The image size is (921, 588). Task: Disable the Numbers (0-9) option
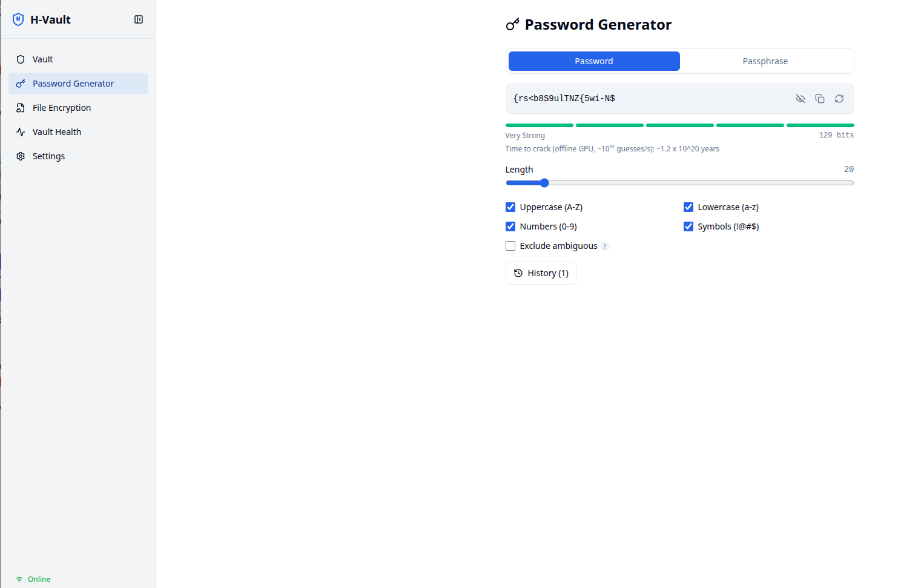click(x=510, y=226)
